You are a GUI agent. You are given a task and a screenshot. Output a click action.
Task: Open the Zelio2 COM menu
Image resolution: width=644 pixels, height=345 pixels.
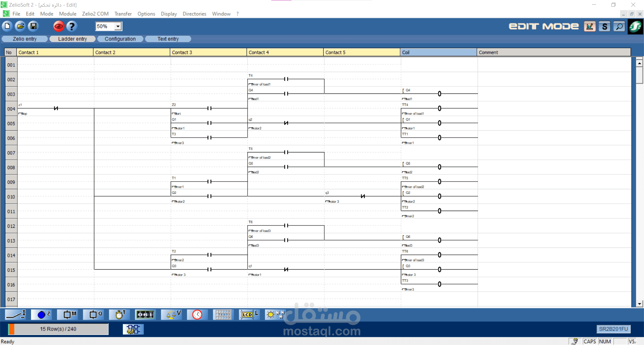tap(95, 14)
